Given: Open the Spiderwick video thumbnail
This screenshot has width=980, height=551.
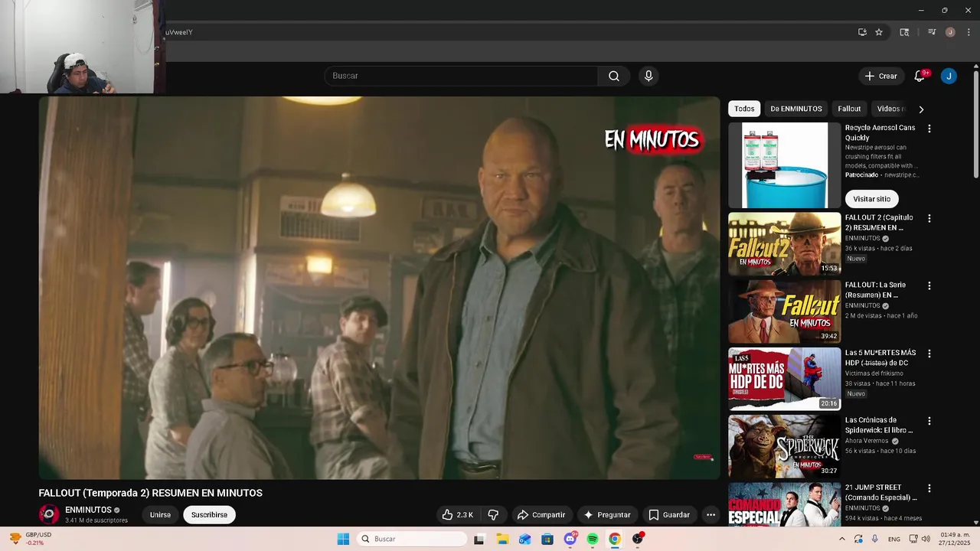Looking at the screenshot, I should (x=784, y=446).
